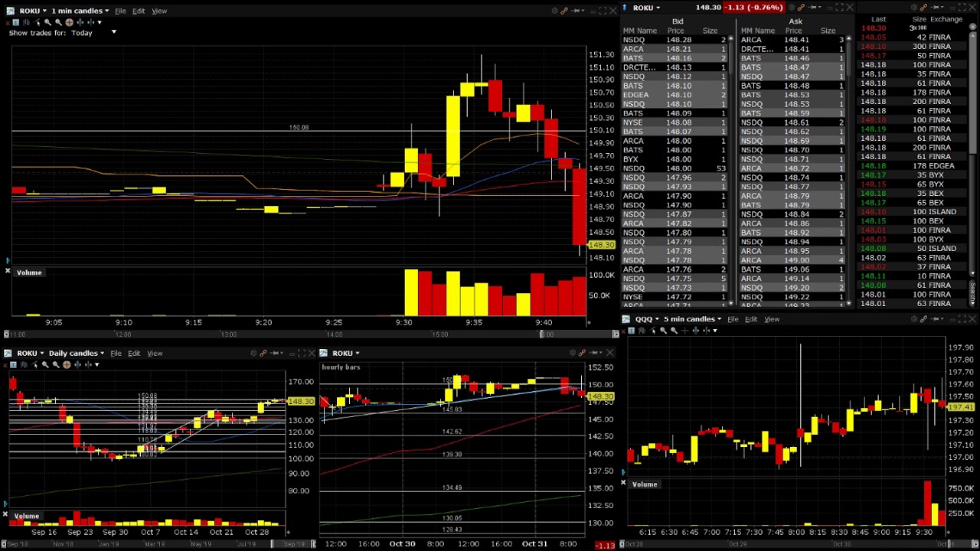Click the red X delete icon in 1 min toolbar

click(8, 22)
